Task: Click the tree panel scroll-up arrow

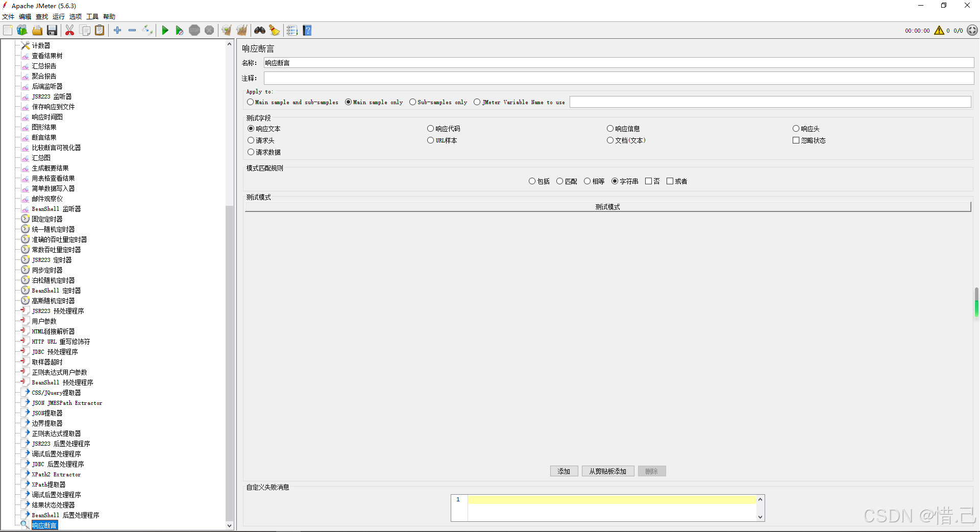Action: [x=230, y=44]
